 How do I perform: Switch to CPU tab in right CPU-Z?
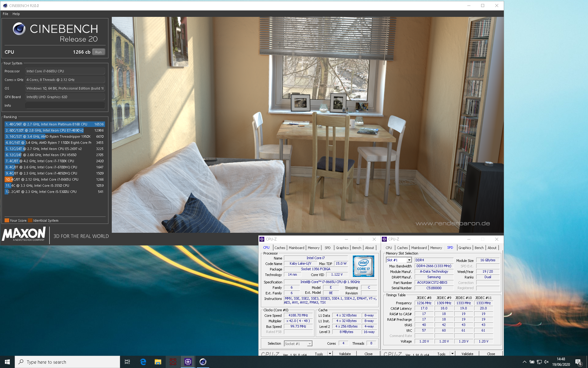pos(389,248)
